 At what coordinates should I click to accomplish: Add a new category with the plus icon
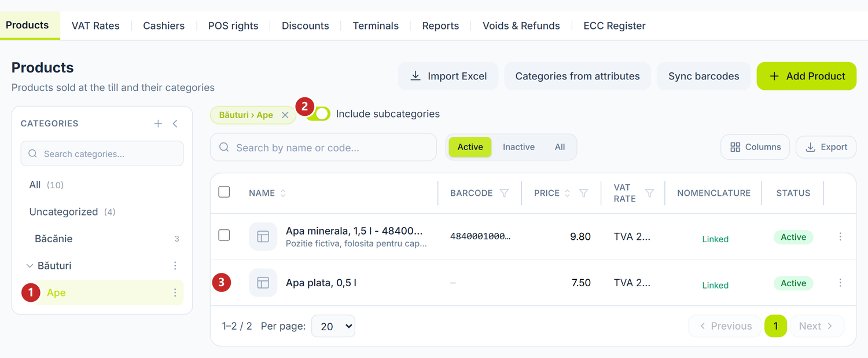158,123
